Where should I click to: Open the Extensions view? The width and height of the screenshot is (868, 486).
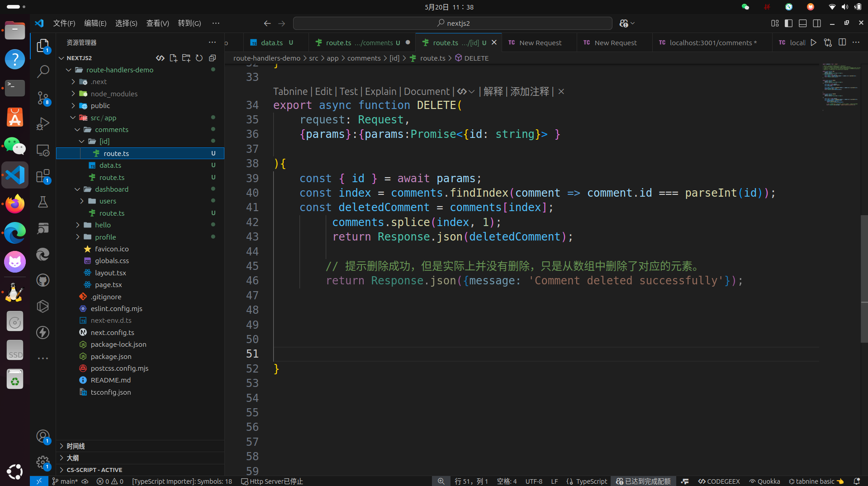click(x=43, y=176)
